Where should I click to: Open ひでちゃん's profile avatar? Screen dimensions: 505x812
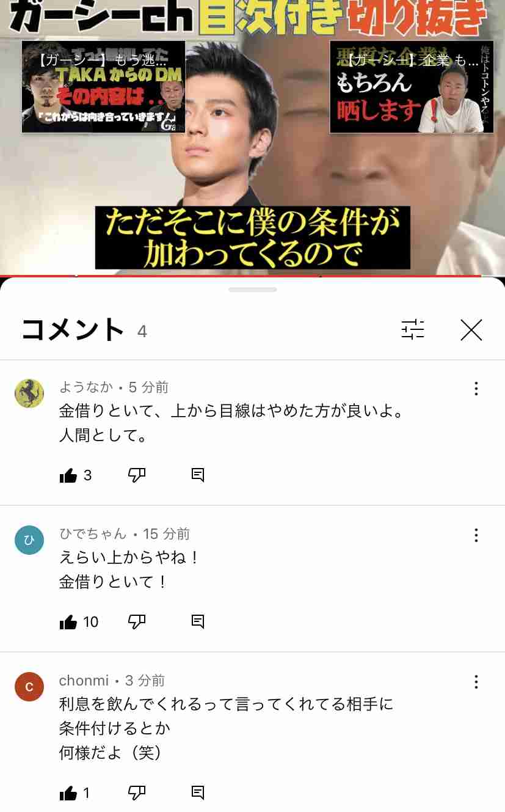tap(29, 540)
